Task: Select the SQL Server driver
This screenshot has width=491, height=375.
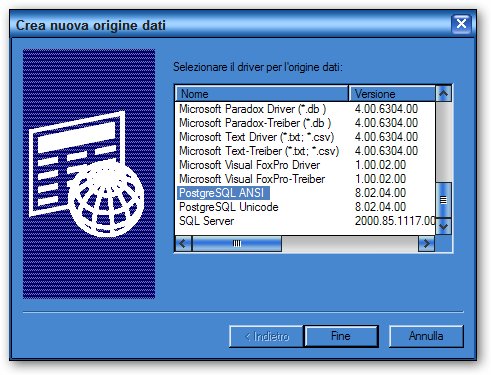Action: [206, 221]
